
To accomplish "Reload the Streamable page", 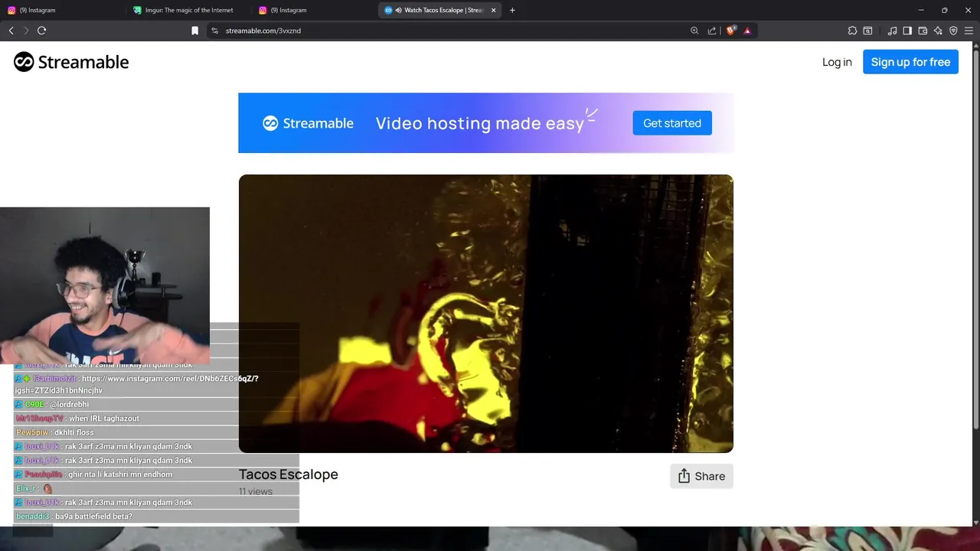I will (41, 31).
